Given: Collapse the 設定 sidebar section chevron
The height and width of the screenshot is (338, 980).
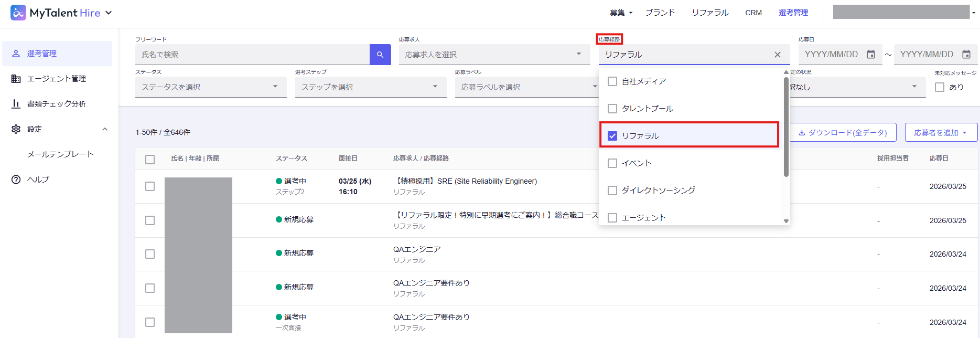Looking at the screenshot, I should (x=105, y=129).
